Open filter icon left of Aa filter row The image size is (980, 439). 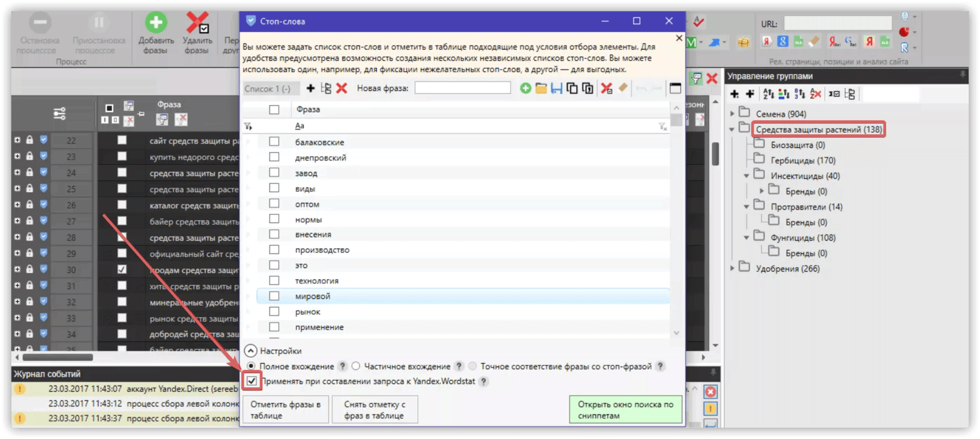pyautogui.click(x=248, y=126)
